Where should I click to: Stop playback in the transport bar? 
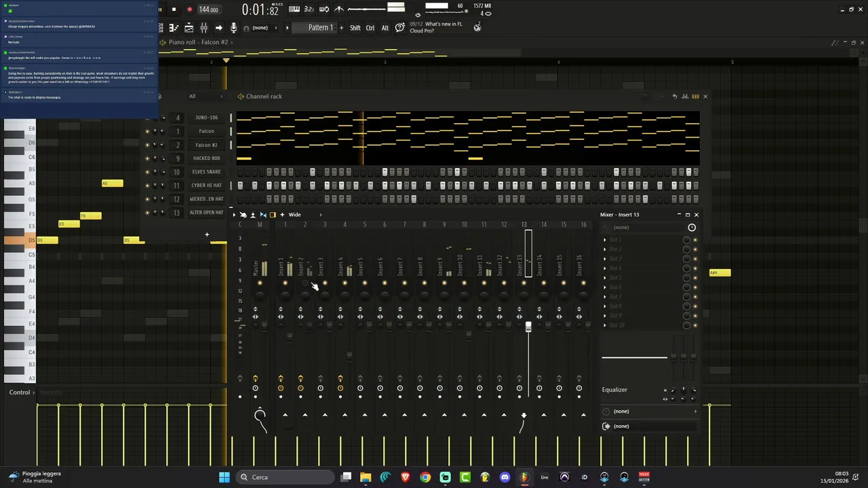(x=174, y=9)
